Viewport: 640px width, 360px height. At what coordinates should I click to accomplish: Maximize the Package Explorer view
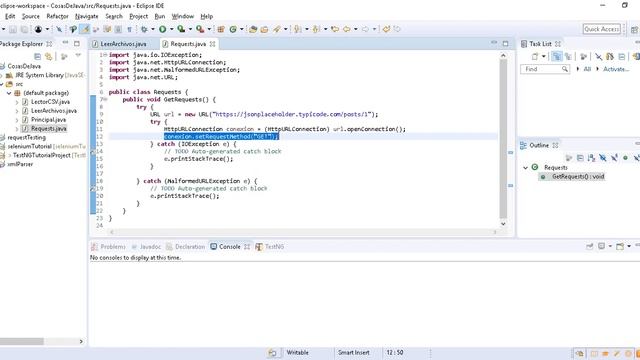click(77, 43)
